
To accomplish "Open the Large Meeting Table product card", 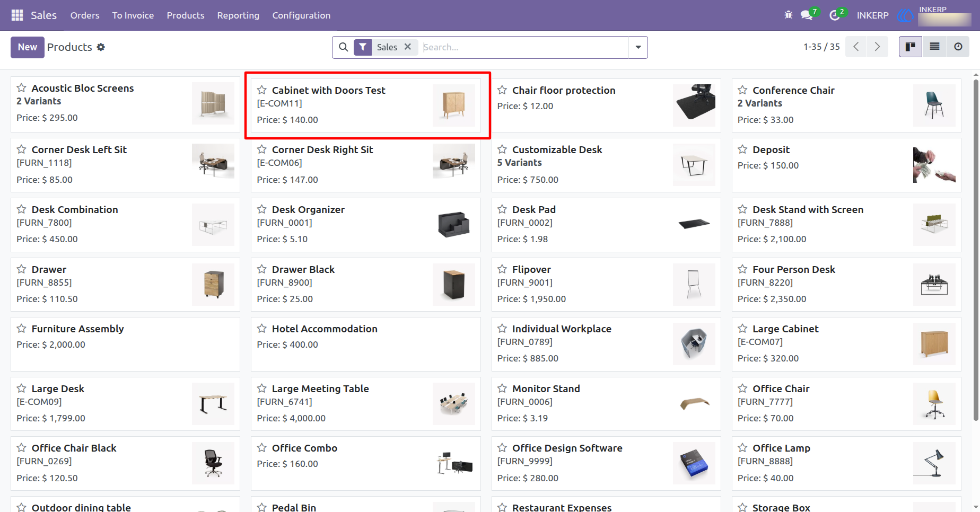I will click(365, 404).
